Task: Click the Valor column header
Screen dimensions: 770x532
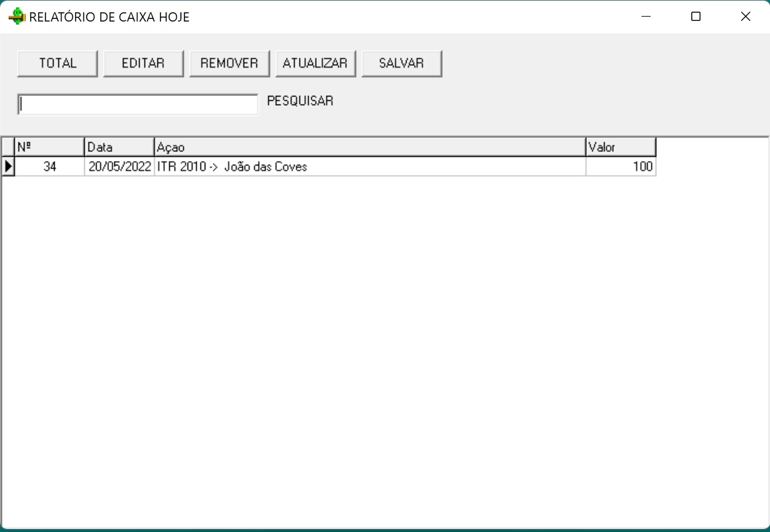Action: pos(620,147)
